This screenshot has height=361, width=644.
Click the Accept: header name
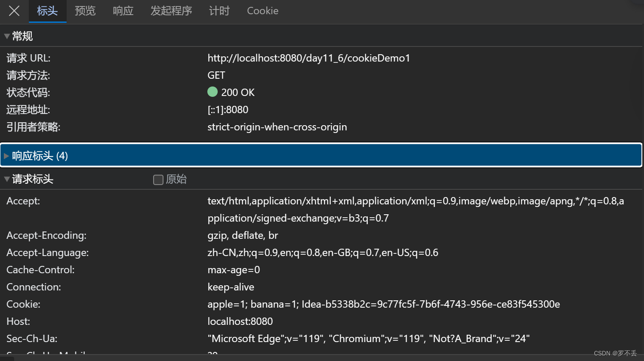click(23, 201)
